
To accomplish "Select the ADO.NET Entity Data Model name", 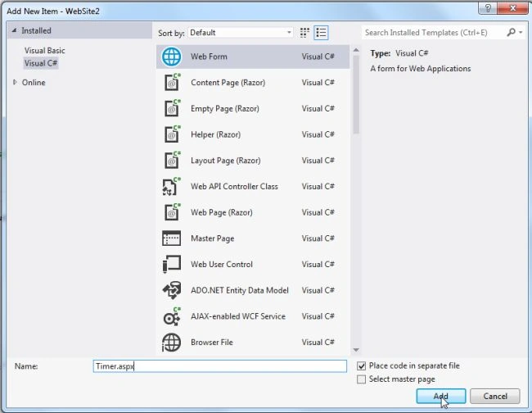I will click(x=240, y=290).
